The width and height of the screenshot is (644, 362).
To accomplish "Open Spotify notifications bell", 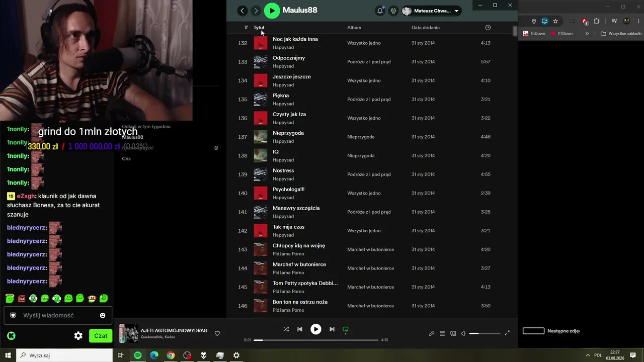I will click(380, 11).
